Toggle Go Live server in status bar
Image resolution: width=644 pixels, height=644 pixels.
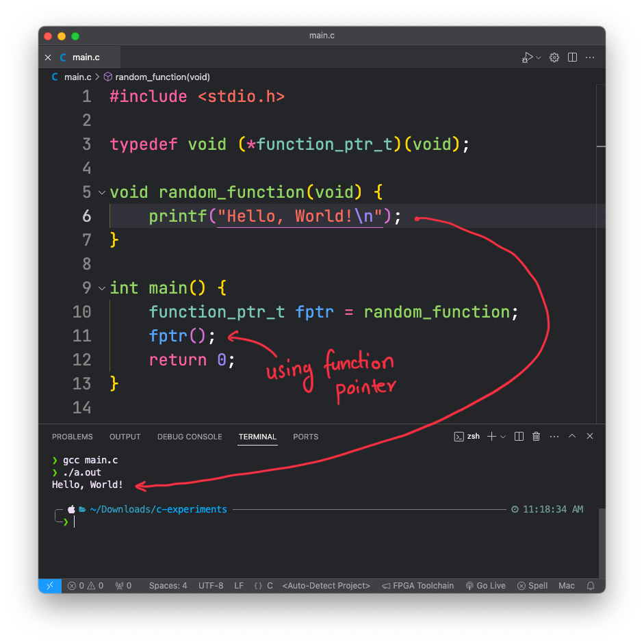click(x=485, y=586)
